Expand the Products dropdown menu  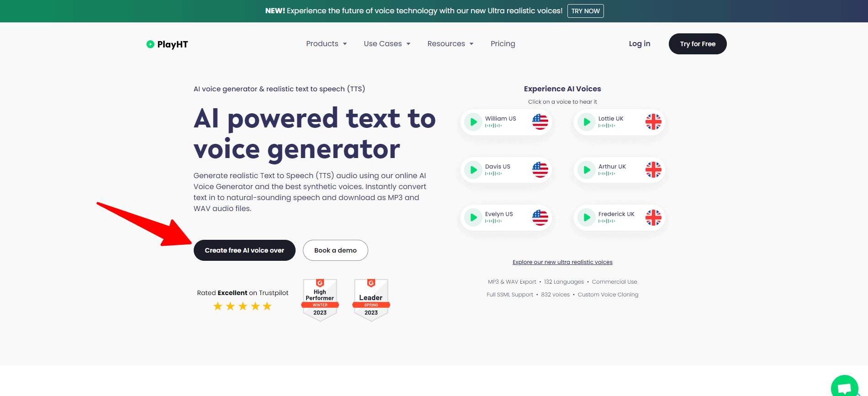tap(326, 44)
